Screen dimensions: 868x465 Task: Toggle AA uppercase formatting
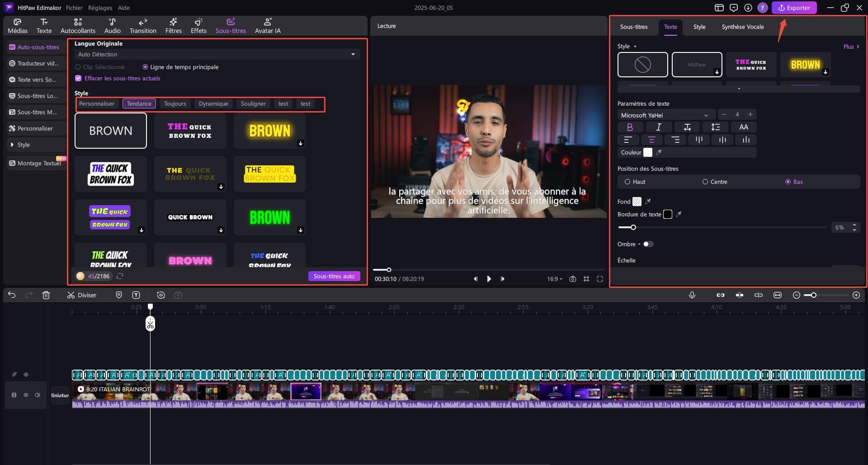pyautogui.click(x=744, y=127)
